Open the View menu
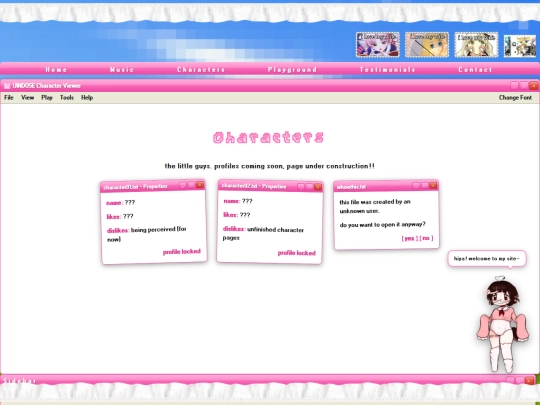 [x=28, y=97]
